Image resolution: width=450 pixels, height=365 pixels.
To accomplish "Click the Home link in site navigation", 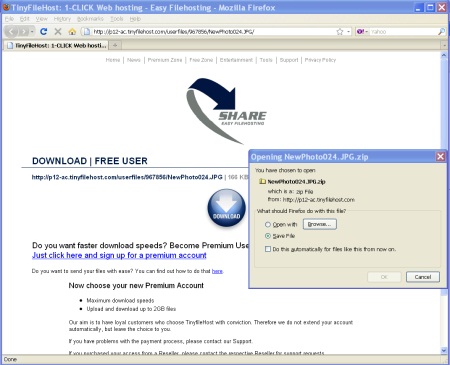I will tap(113, 60).
